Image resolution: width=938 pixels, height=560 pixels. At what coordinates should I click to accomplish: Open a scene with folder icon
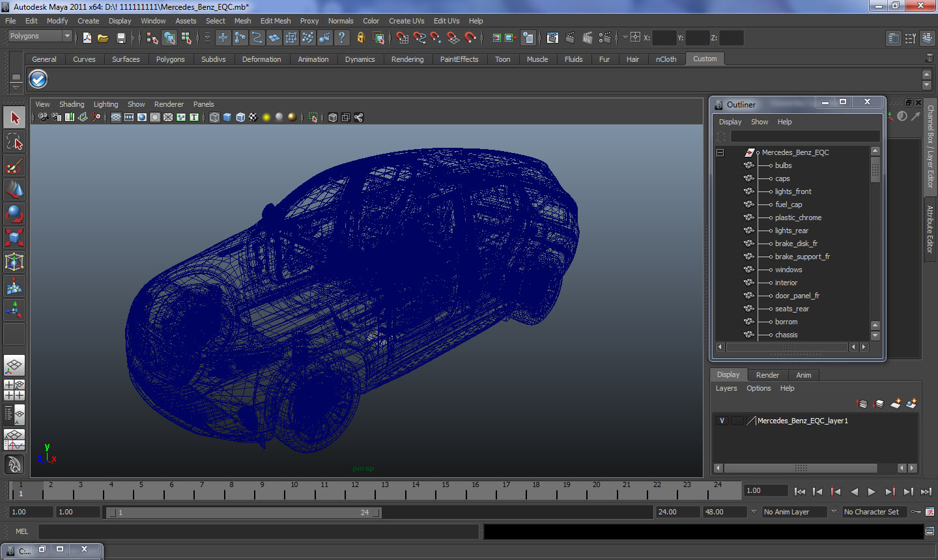coord(103,38)
